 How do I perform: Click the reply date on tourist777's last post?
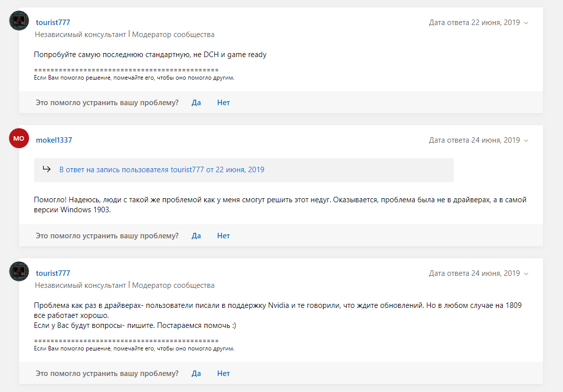[x=474, y=273]
